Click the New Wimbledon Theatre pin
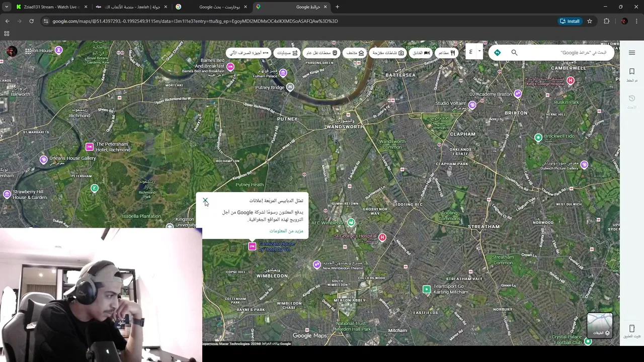 tap(316, 264)
